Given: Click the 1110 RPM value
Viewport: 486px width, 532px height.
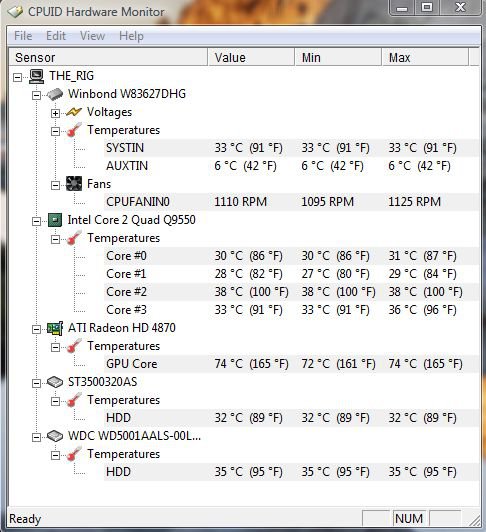Looking at the screenshot, I should [x=241, y=202].
